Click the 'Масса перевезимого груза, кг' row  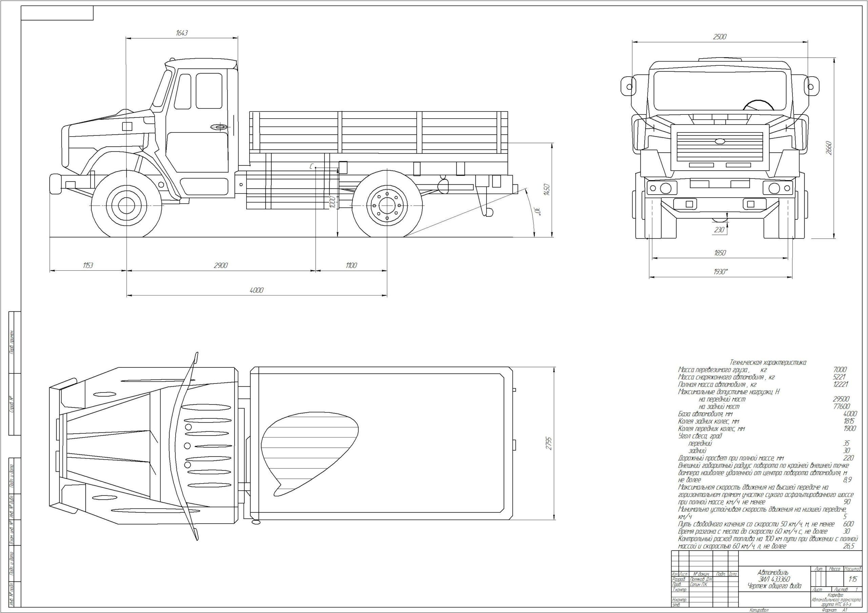tap(723, 370)
